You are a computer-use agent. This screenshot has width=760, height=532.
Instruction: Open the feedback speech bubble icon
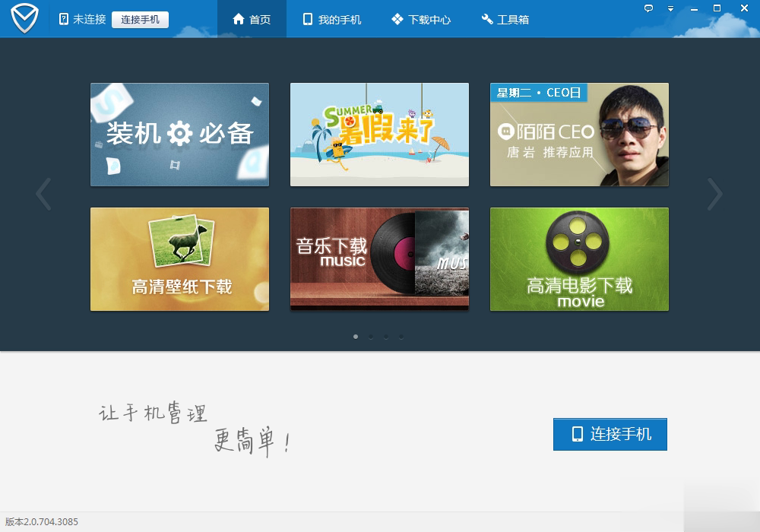tap(648, 8)
